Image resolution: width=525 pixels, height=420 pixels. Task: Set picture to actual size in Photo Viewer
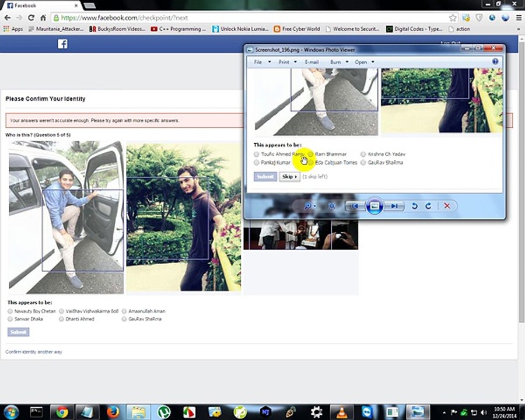tap(331, 206)
